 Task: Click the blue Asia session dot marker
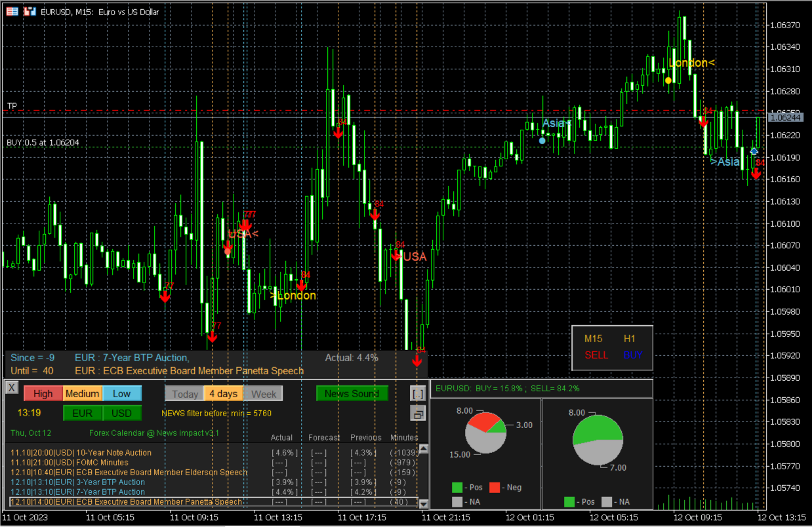(542, 140)
